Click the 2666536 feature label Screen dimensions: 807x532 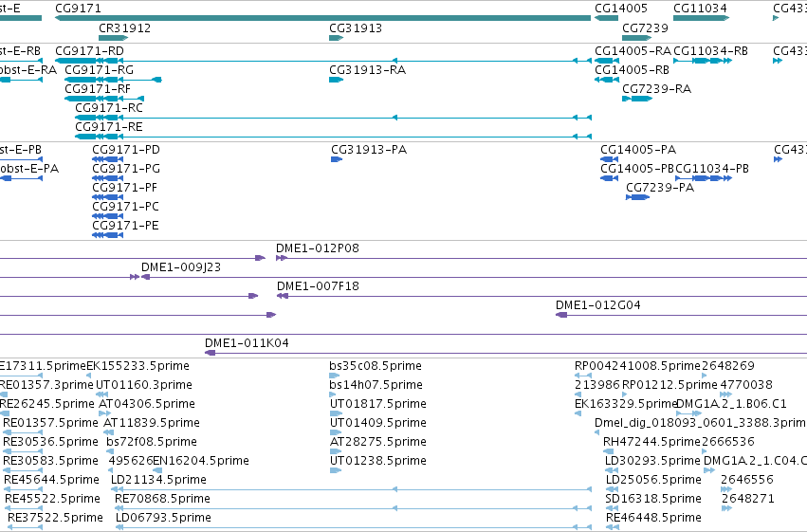click(728, 443)
